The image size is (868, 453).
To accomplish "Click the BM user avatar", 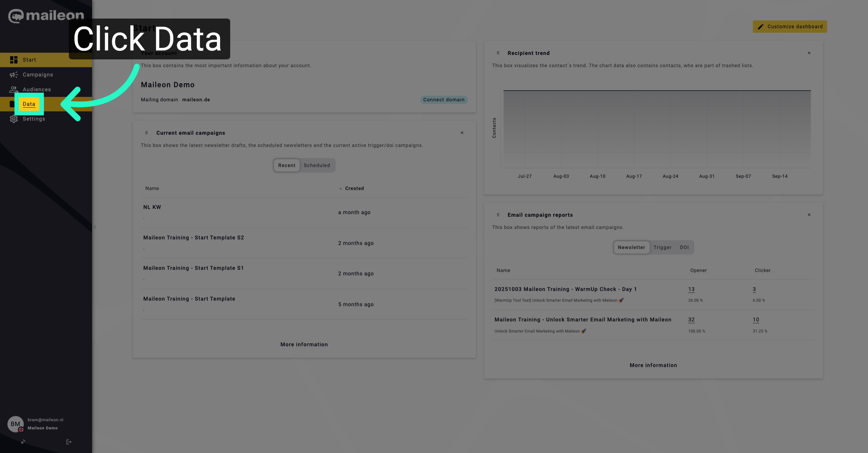I will coord(15,424).
